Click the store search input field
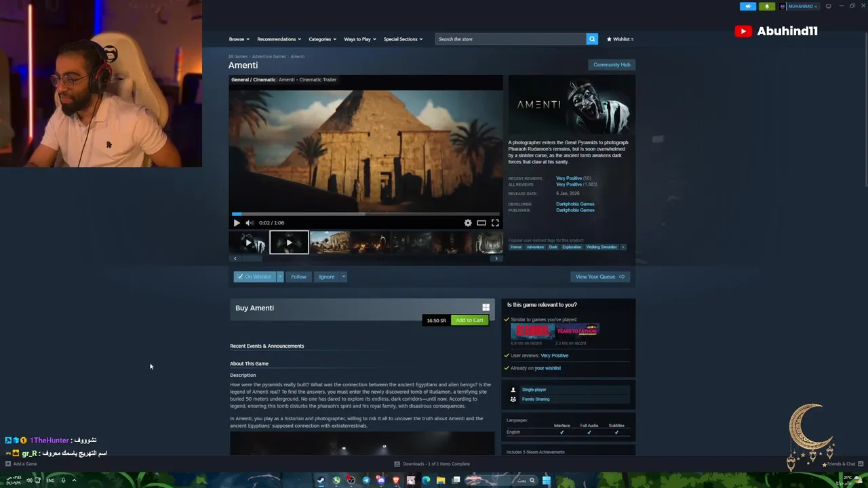This screenshot has height=488, width=868. 511,39
